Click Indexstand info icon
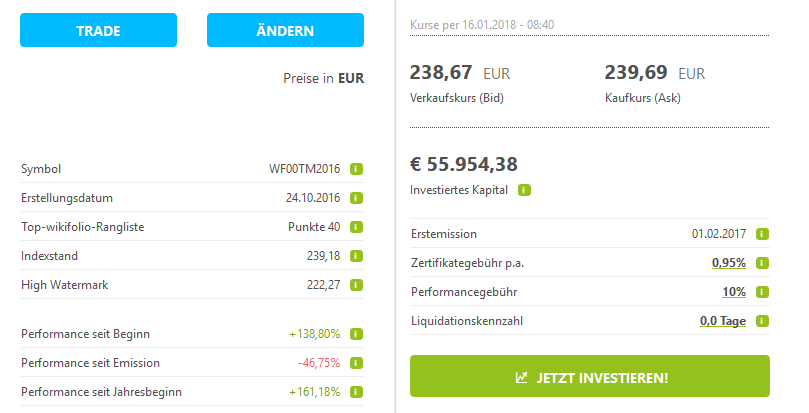Viewport: 809px width, 413px height. point(356,256)
